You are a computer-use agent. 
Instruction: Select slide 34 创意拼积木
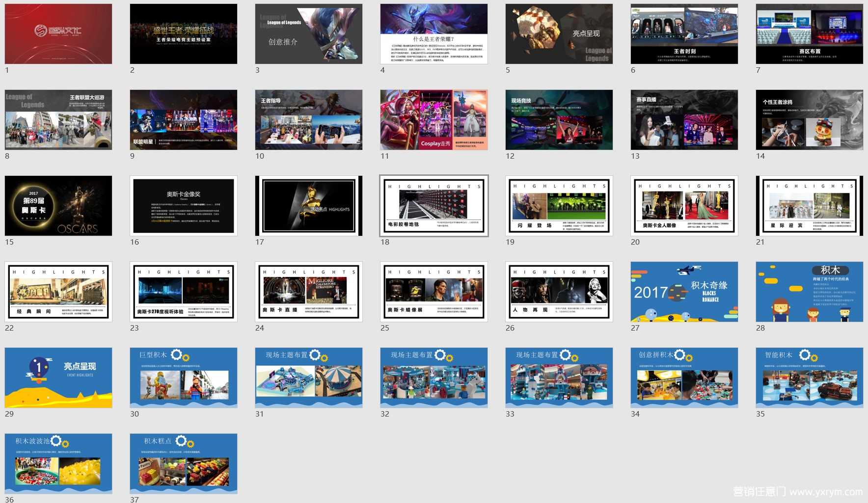[x=684, y=378]
